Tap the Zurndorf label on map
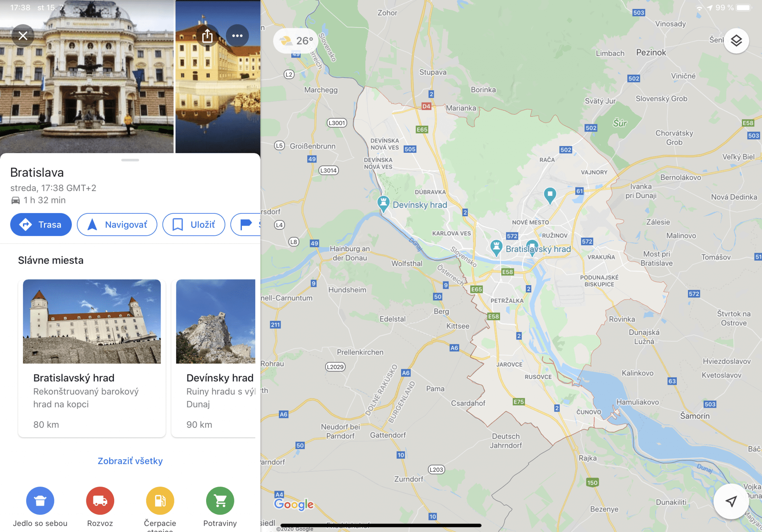The image size is (762, 532). 409,479
